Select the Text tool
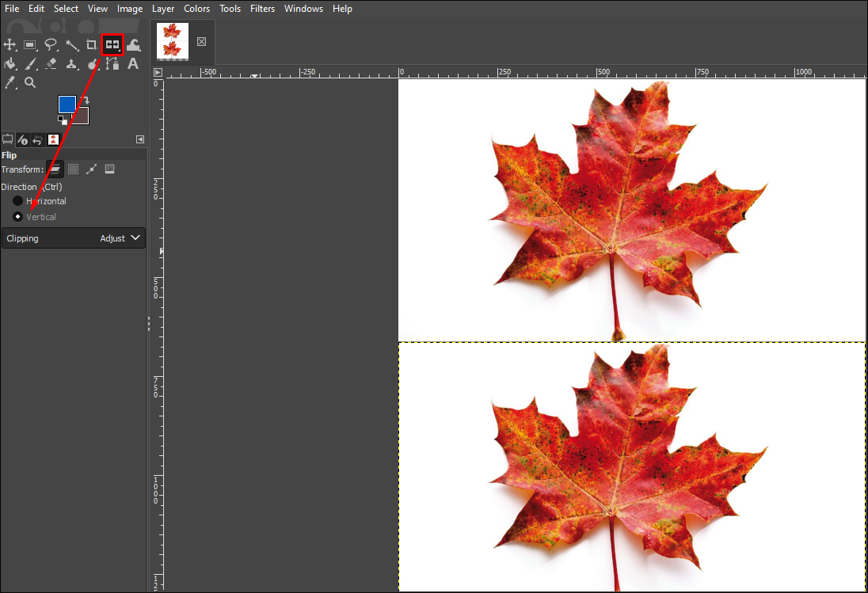868x593 pixels. [x=133, y=63]
